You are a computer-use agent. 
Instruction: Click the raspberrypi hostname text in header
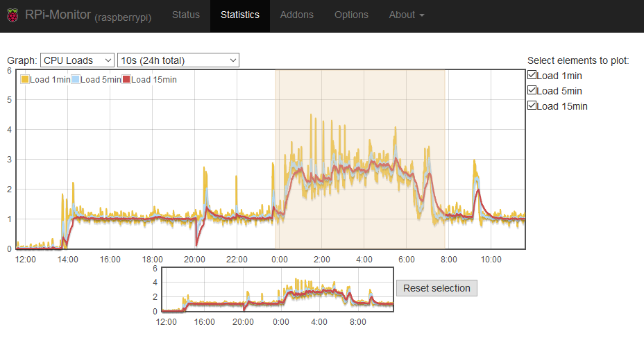click(123, 16)
